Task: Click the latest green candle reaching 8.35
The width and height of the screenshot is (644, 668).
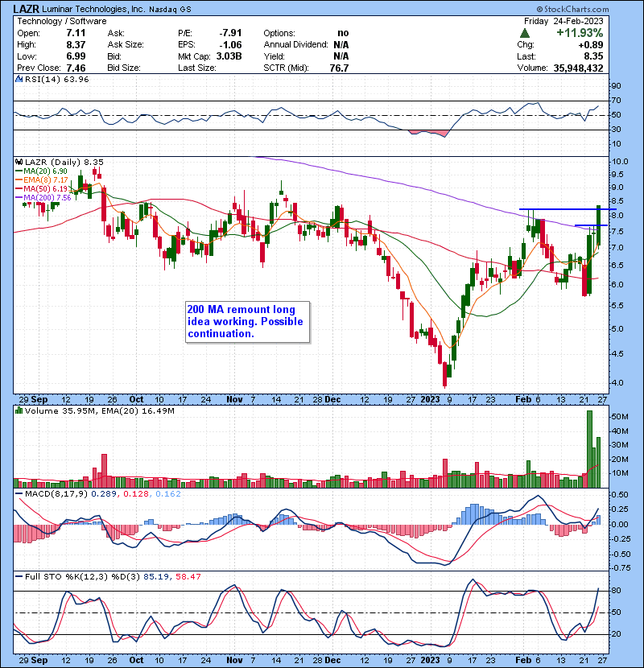Action: [598, 226]
